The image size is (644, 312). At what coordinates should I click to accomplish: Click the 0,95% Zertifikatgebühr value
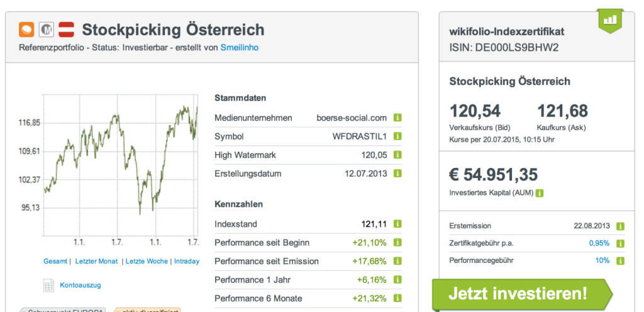[x=599, y=243]
